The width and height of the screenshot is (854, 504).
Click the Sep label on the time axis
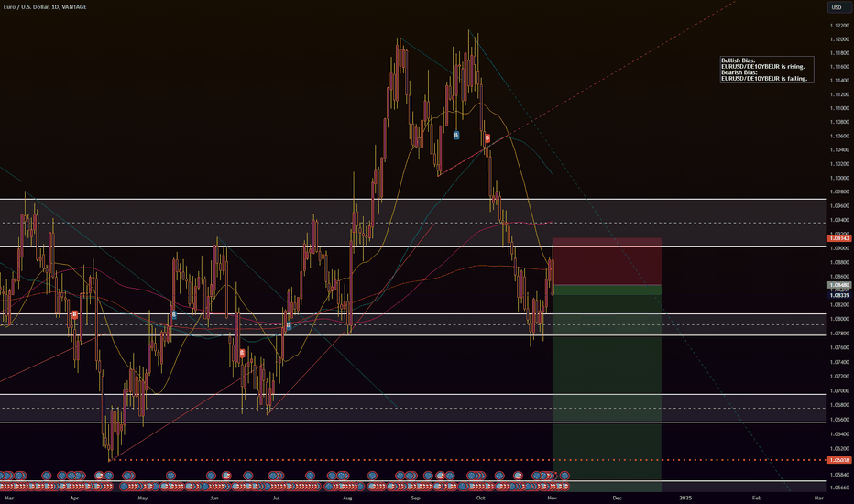(x=416, y=498)
